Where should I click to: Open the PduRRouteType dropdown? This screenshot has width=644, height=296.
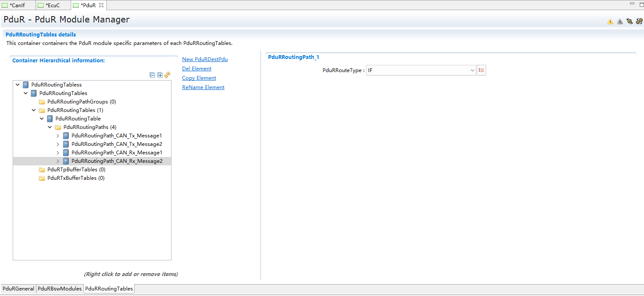pyautogui.click(x=473, y=70)
